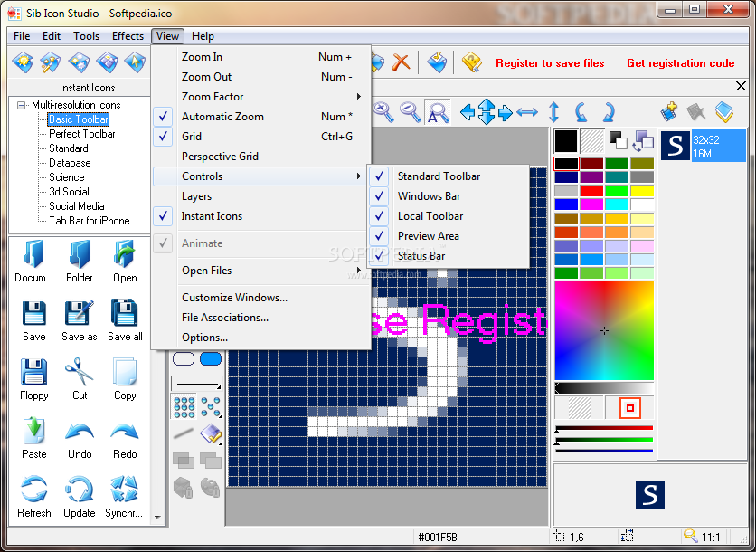This screenshot has height=552, width=756.
Task: Toggle Automatic Zoom option
Action: point(260,117)
